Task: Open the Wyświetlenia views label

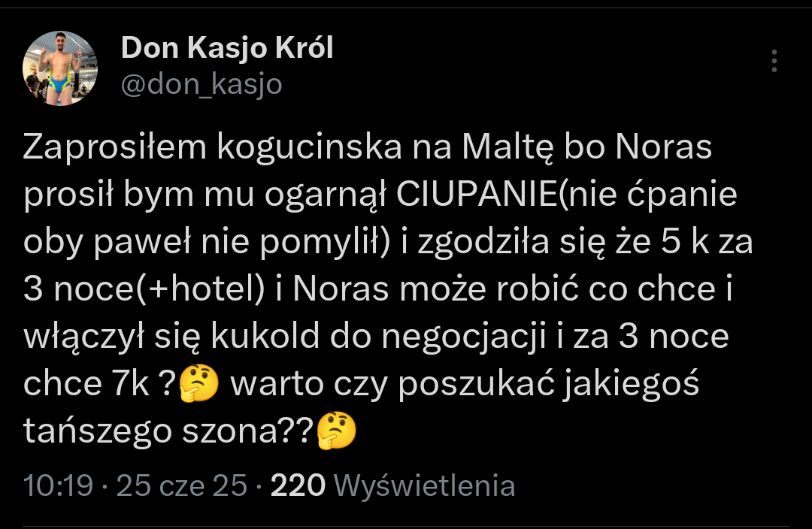Action: (x=424, y=485)
